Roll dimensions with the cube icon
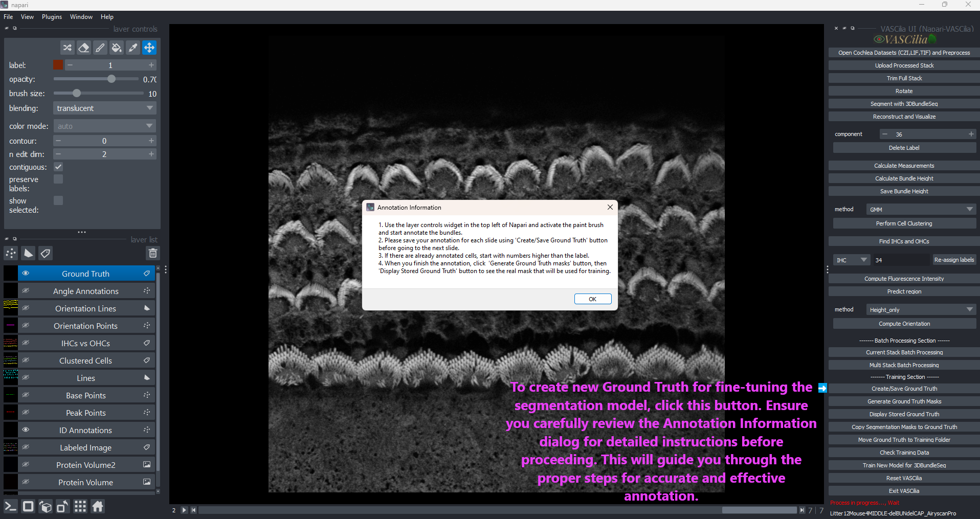This screenshot has height=519, width=980. click(x=46, y=506)
